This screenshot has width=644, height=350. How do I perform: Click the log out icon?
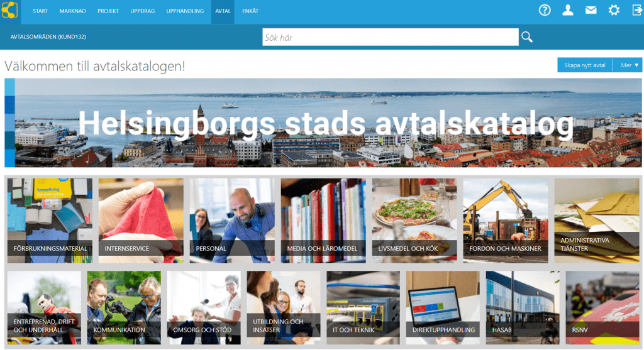637,10
